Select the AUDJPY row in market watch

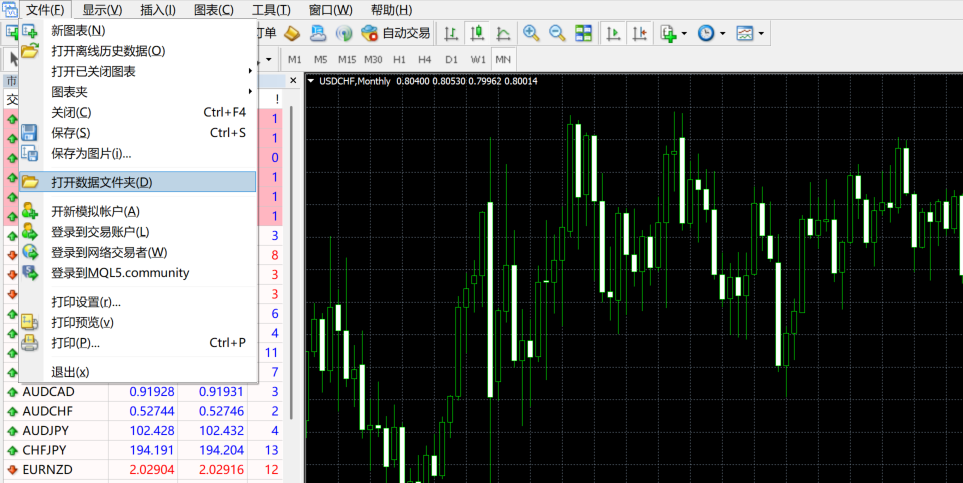pyautogui.click(x=47, y=430)
